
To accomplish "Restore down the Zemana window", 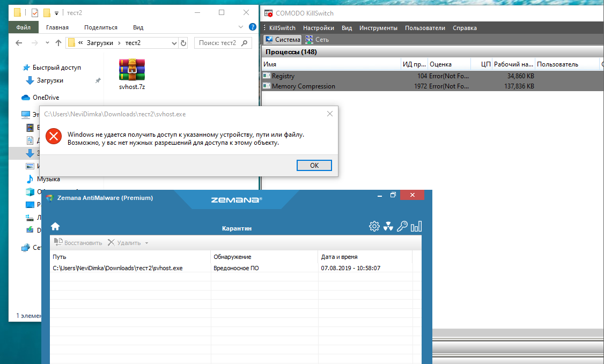I will point(393,195).
